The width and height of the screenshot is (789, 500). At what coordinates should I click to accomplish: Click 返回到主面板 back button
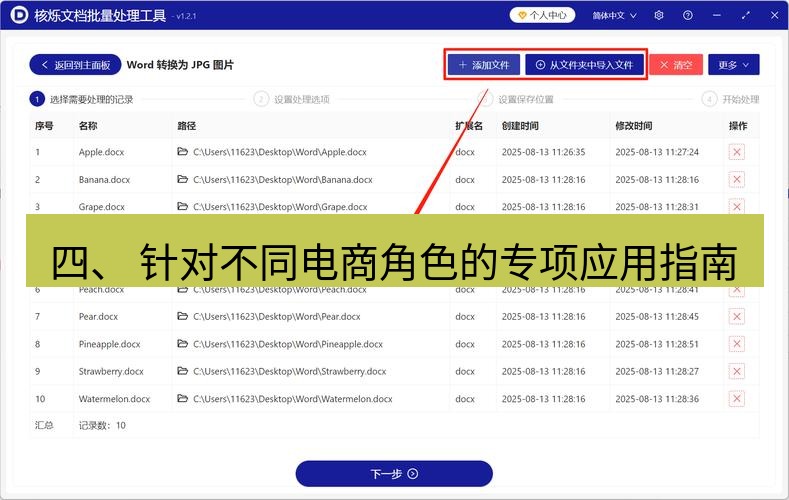pyautogui.click(x=75, y=65)
